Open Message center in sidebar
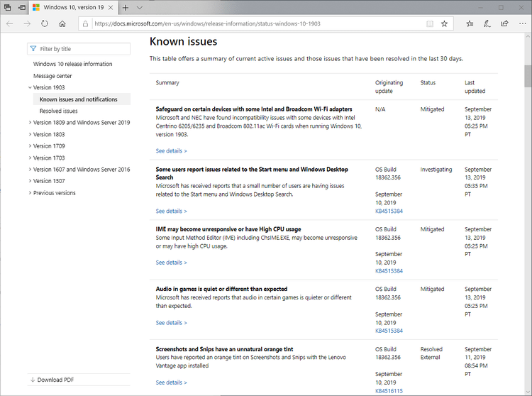 point(52,76)
